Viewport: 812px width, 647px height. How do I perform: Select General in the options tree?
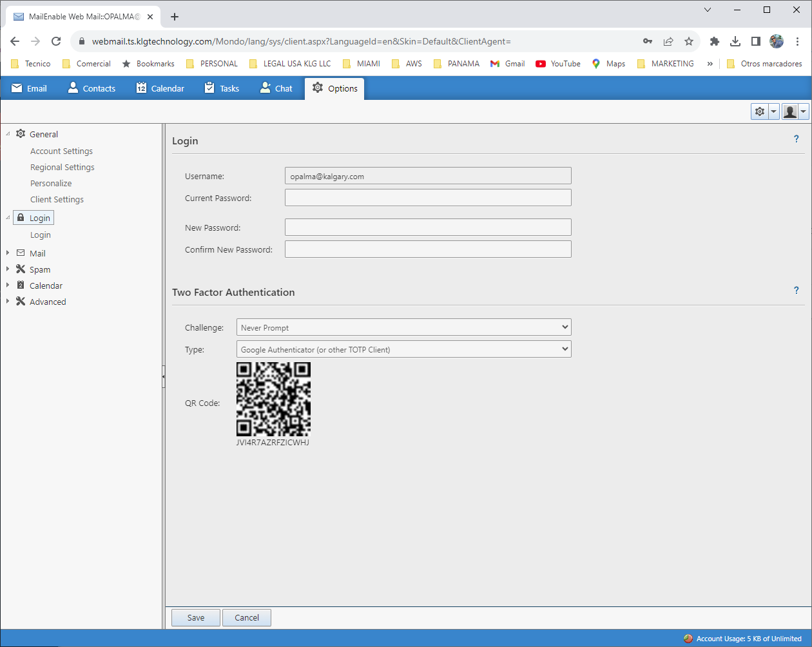pyautogui.click(x=44, y=134)
